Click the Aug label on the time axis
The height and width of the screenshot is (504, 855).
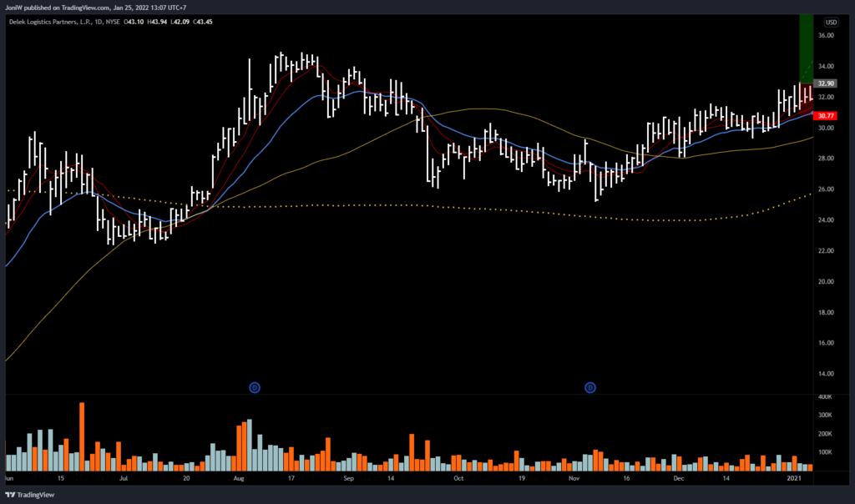[238, 480]
